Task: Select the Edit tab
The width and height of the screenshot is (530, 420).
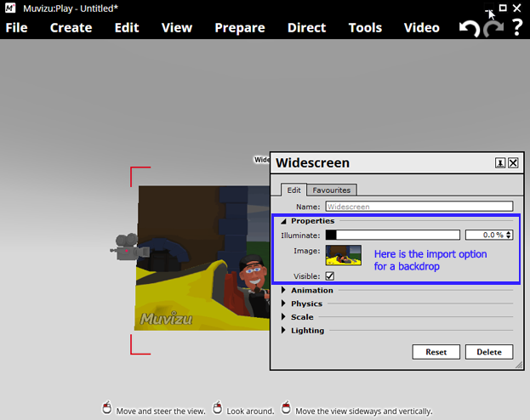Action: (x=293, y=190)
